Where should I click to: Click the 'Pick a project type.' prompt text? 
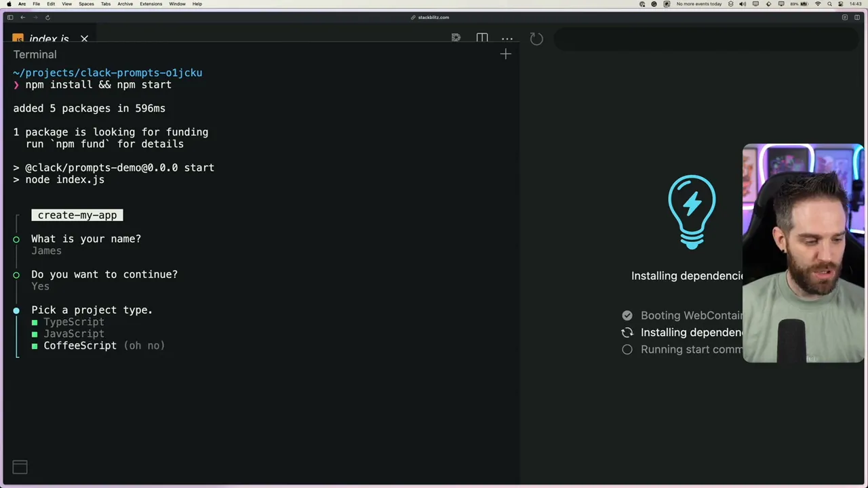coord(92,310)
